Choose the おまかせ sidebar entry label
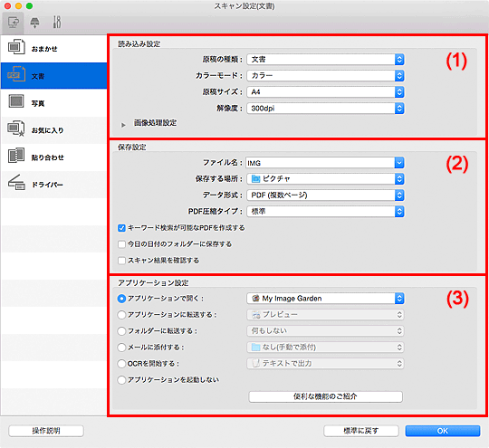This screenshot has width=489, height=448. pos(44,49)
